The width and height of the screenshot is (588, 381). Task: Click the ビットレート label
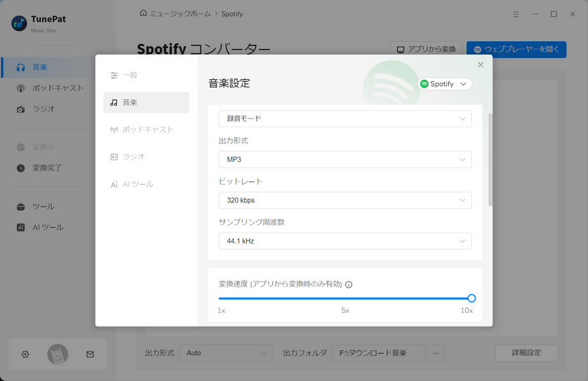point(241,182)
